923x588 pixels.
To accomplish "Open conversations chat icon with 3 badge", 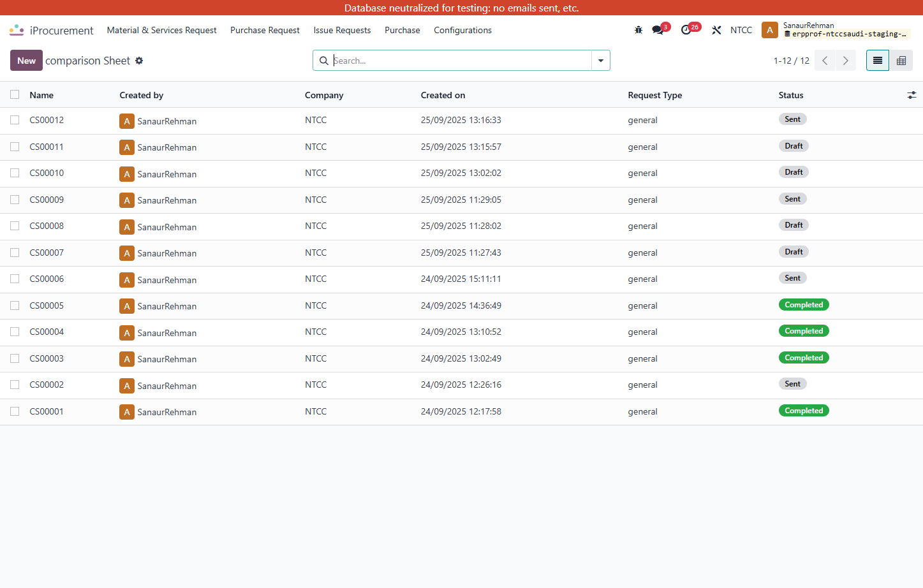I will 658,30.
